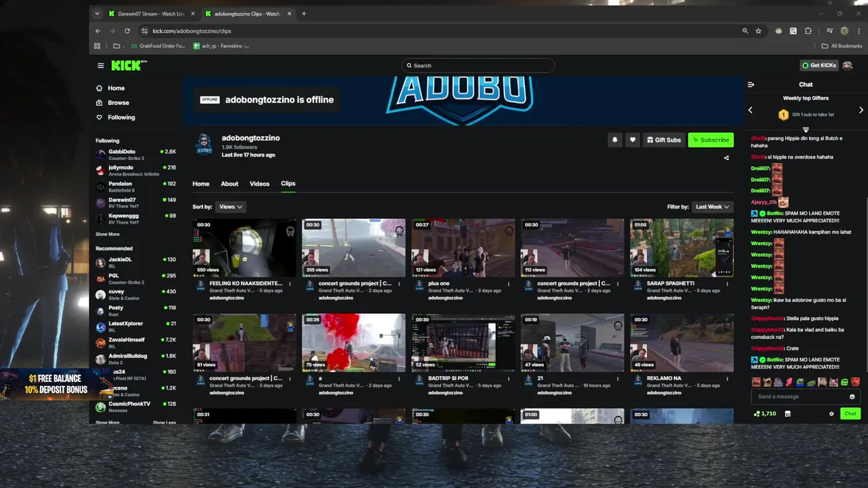
Task: Open GabbiDoto channel in Following
Action: (x=136, y=154)
